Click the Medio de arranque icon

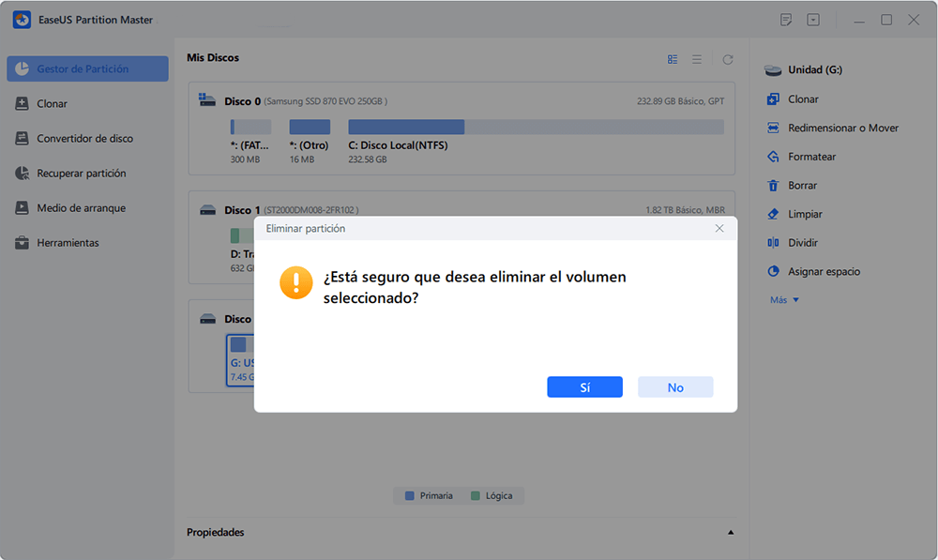pyautogui.click(x=23, y=207)
